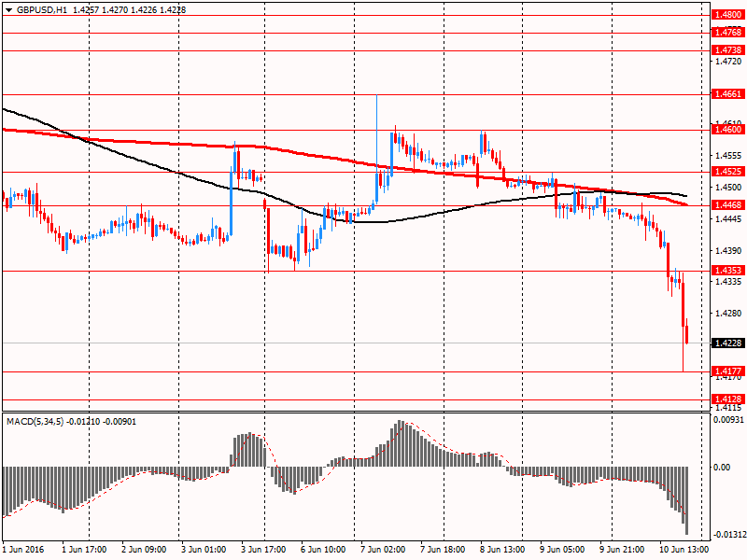Click the 1.4500 price axis value
Image resolution: width=747 pixels, height=560 pixels.
coord(728,188)
